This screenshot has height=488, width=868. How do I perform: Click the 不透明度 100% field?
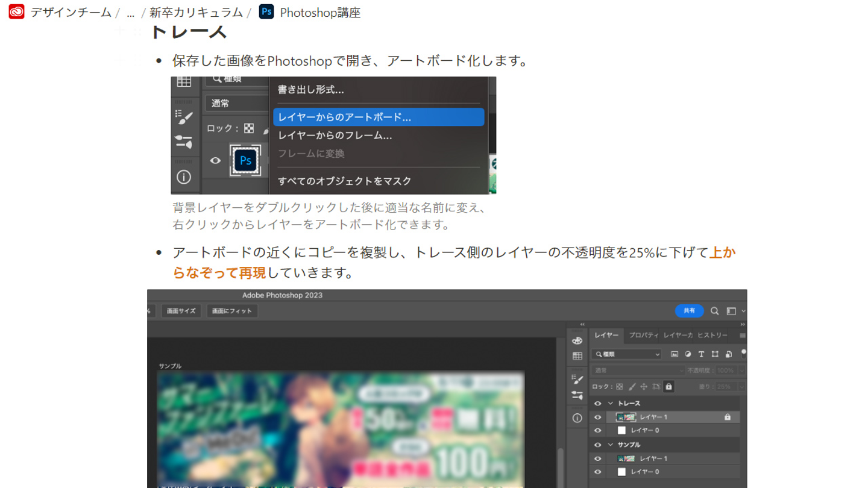click(x=726, y=371)
